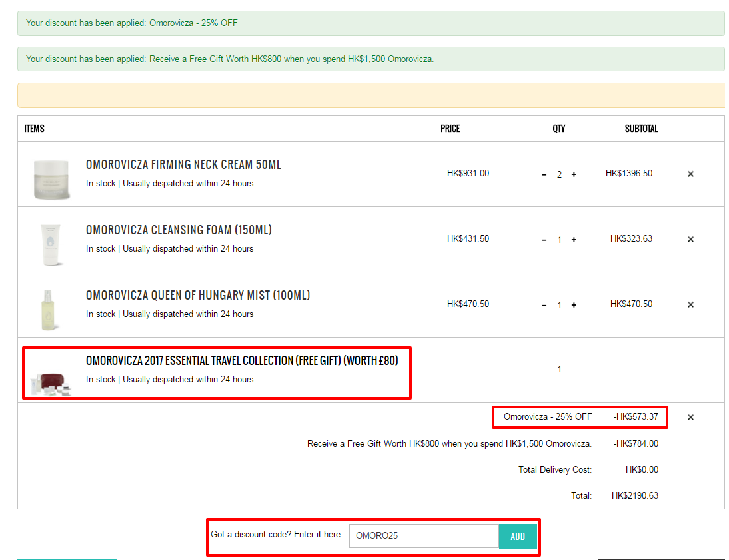Remove Cleansing Foam from basket
The width and height of the screenshot is (729, 560).
click(x=690, y=239)
